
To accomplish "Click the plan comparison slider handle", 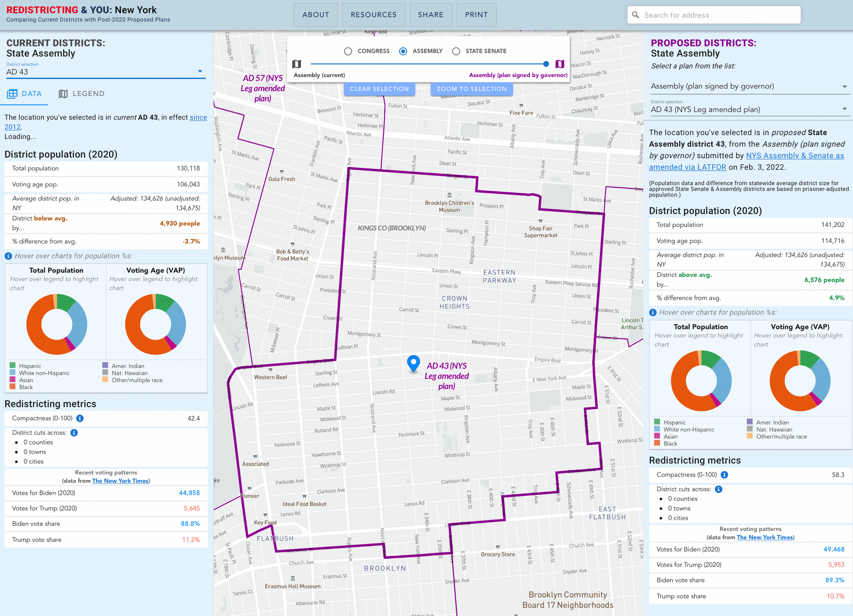I will pyautogui.click(x=546, y=64).
